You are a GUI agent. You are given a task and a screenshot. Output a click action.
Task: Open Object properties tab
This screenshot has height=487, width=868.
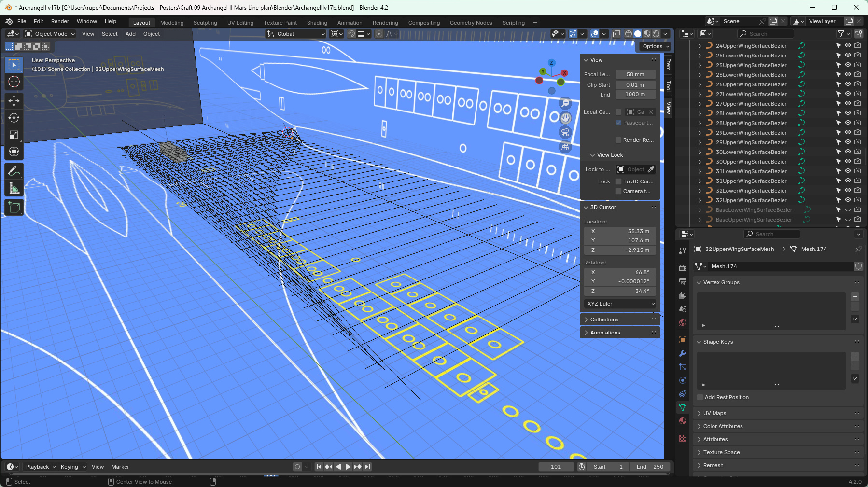(x=683, y=340)
